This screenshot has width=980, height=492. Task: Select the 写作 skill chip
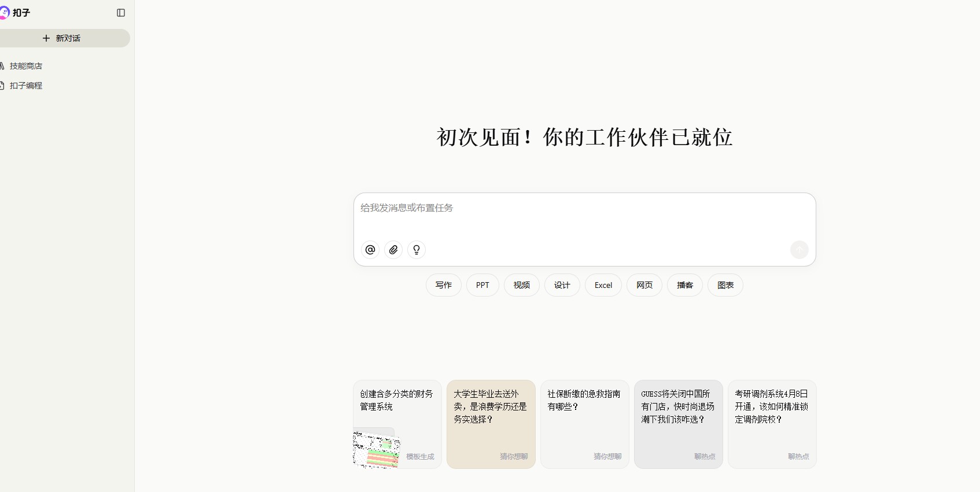[444, 285]
